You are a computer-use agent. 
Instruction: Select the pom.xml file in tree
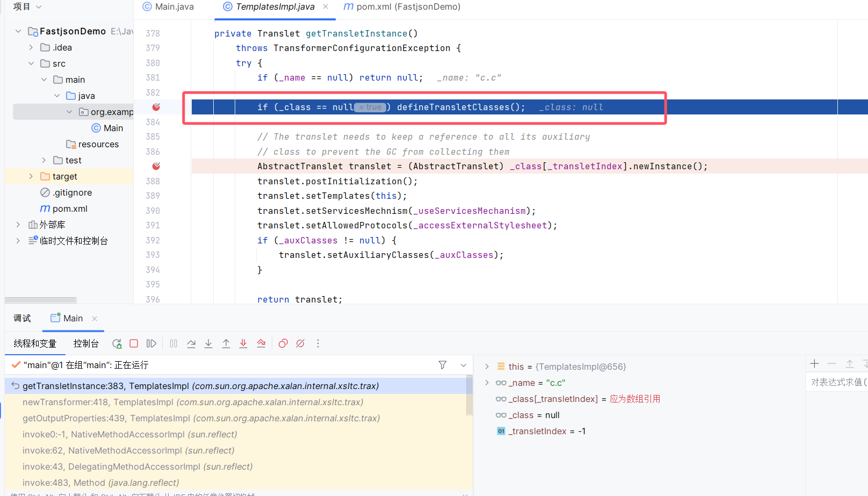click(70, 209)
